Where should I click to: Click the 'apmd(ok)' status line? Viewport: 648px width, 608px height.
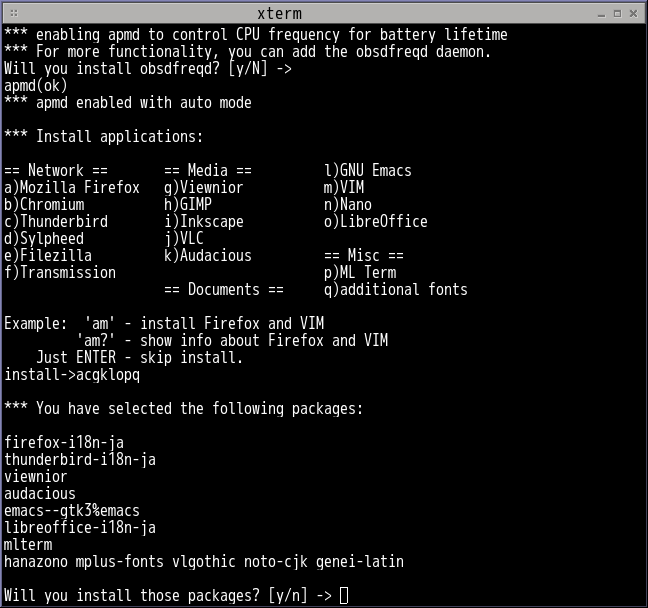coord(36,86)
